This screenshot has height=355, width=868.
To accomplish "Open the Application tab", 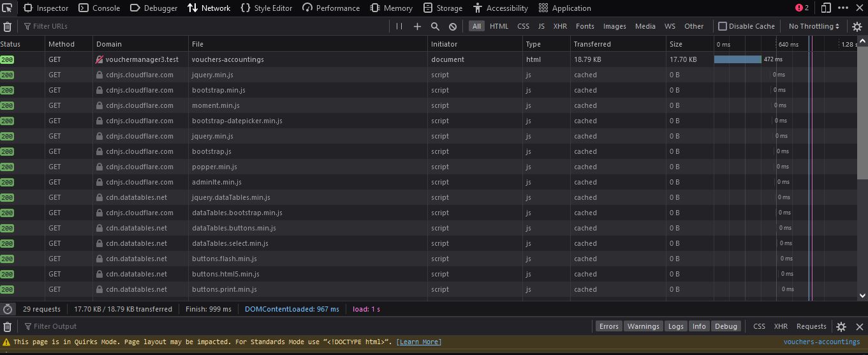I will coord(565,8).
